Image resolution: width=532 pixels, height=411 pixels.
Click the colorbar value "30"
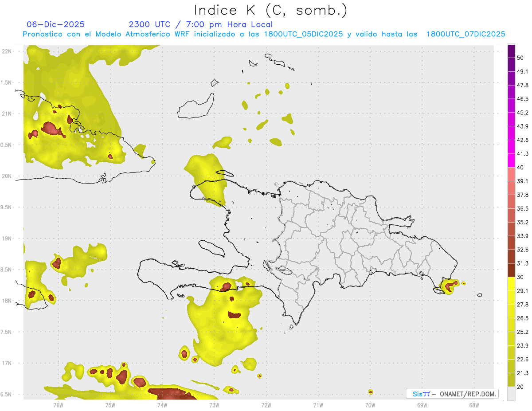(520, 277)
